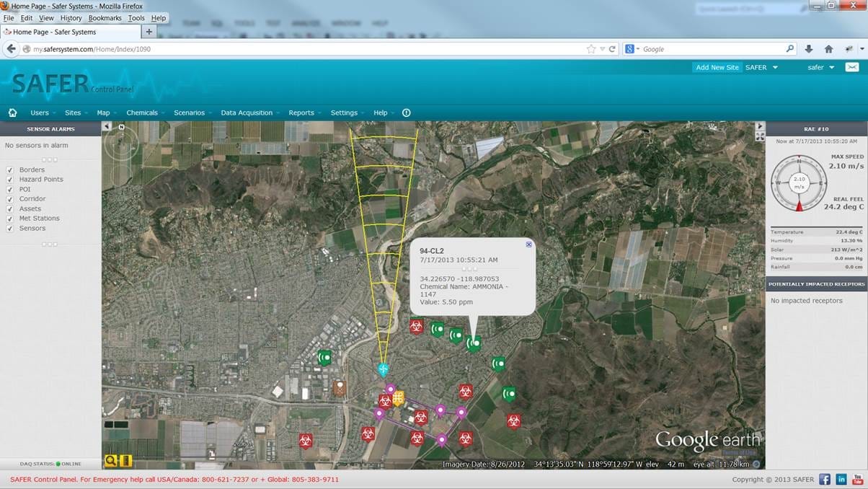Viewport: 868px width, 489px height.
Task: Click Firefox downloads arrow icon
Action: (808, 49)
